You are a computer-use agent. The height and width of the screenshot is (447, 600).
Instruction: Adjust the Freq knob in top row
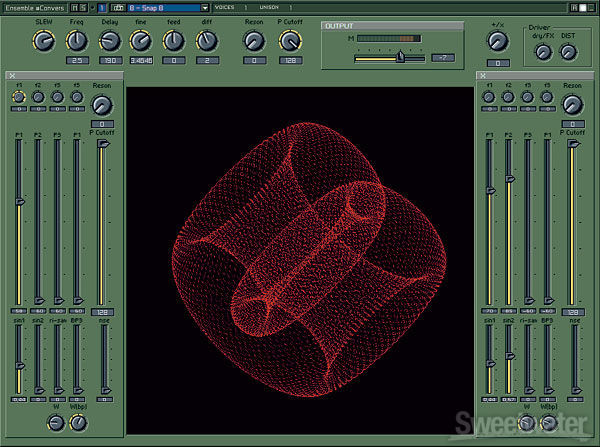[77, 41]
